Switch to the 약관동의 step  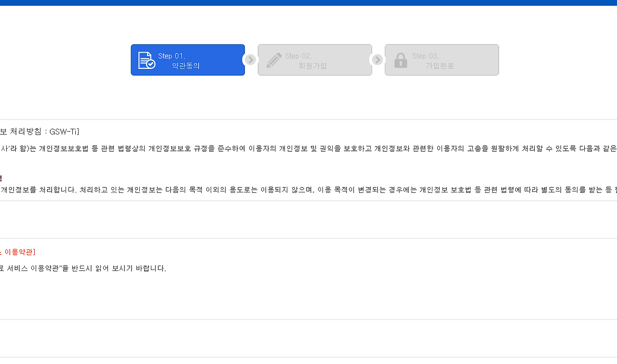tap(188, 59)
